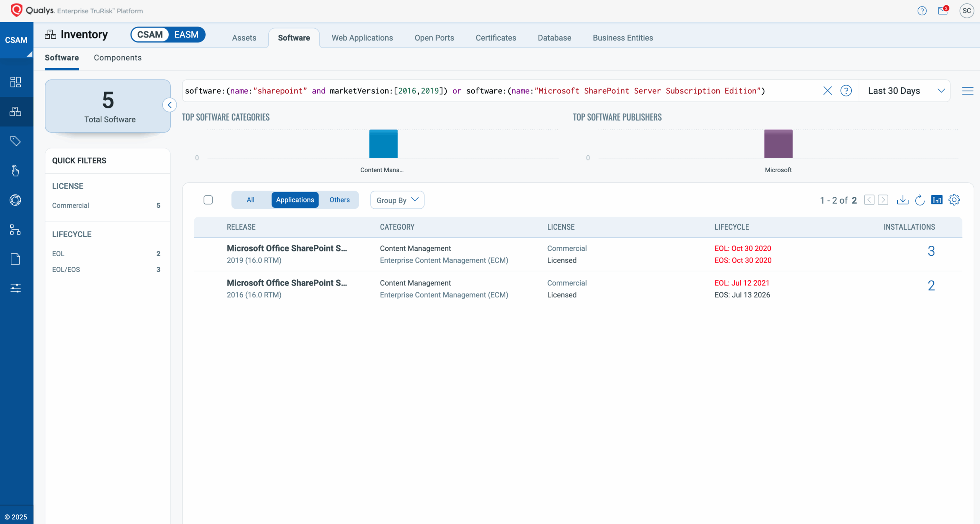Toggle to EASM mode

pyautogui.click(x=186, y=34)
